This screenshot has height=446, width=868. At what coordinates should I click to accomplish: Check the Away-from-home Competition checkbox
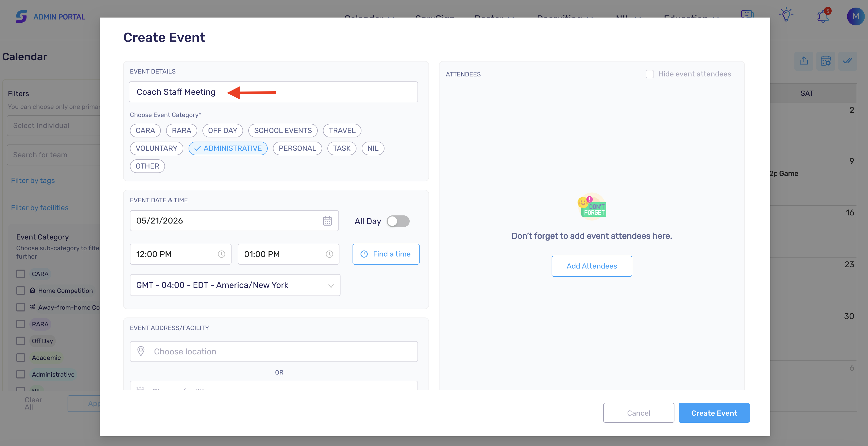(x=20, y=307)
